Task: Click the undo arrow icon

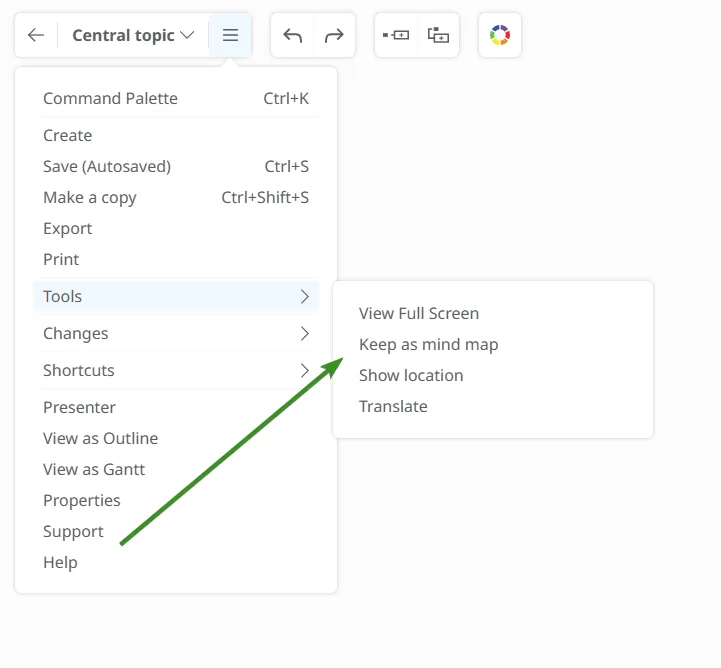Action: (x=292, y=35)
